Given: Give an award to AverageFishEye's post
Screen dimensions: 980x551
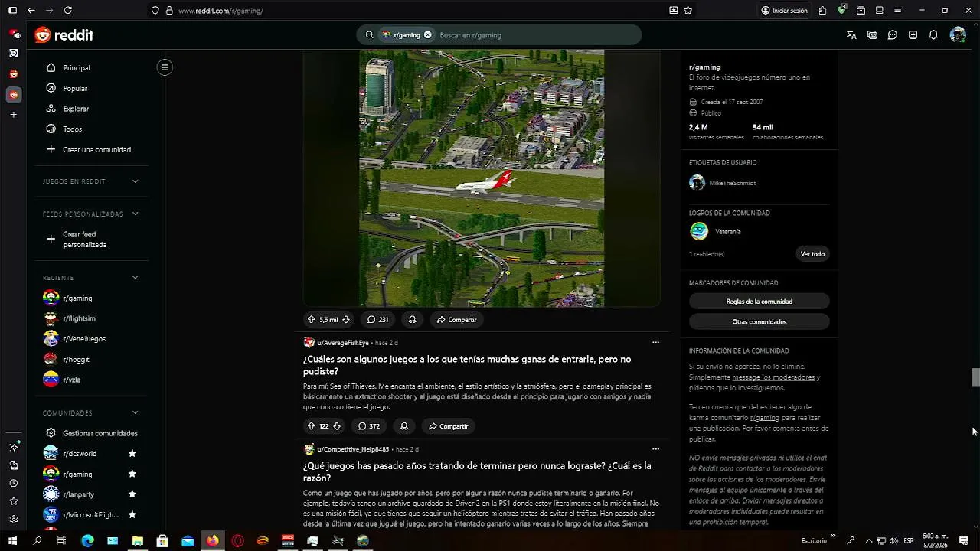Looking at the screenshot, I should tap(403, 426).
